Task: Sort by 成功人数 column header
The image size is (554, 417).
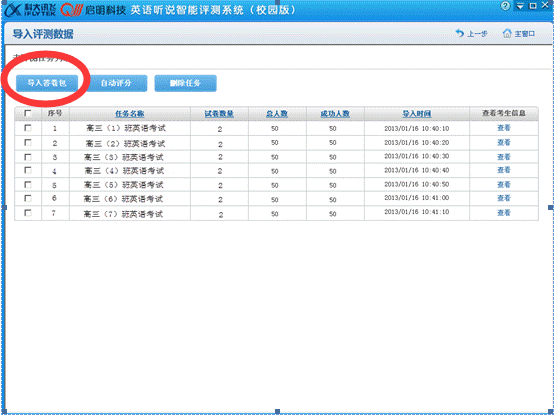Action: (x=335, y=114)
